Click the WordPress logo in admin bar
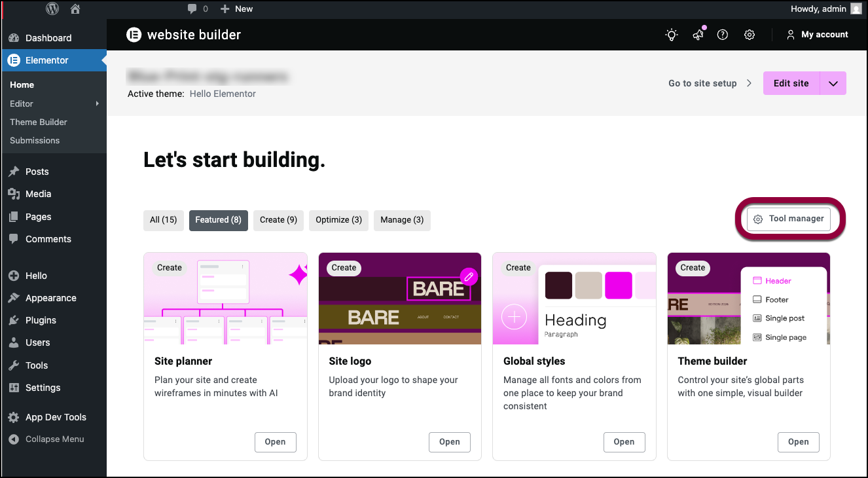This screenshot has width=868, height=478. pyautogui.click(x=52, y=9)
